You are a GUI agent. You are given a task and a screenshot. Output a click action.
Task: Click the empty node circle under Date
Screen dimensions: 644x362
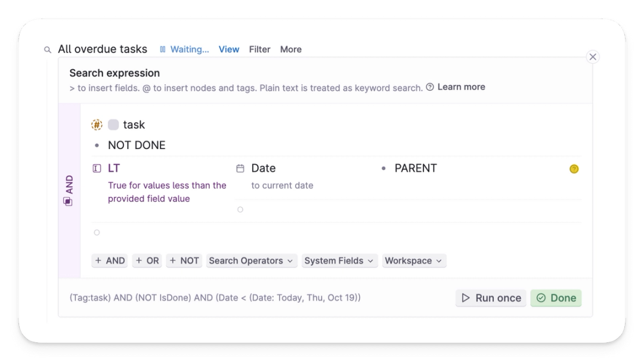pyautogui.click(x=240, y=209)
